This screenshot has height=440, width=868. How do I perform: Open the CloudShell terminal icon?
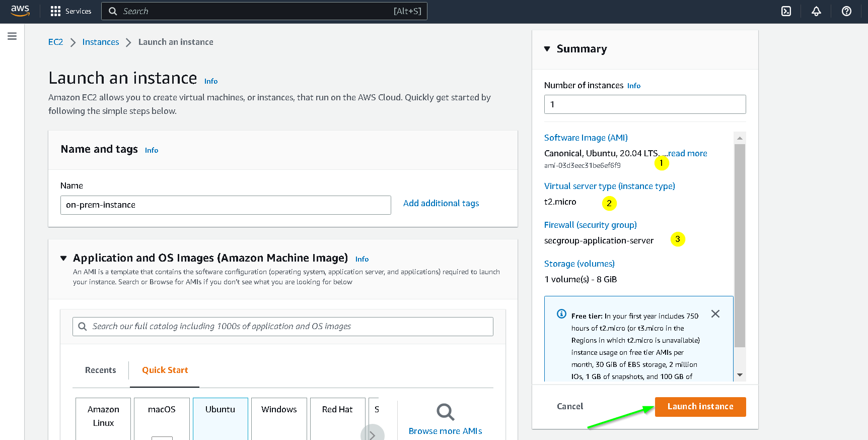pos(786,11)
